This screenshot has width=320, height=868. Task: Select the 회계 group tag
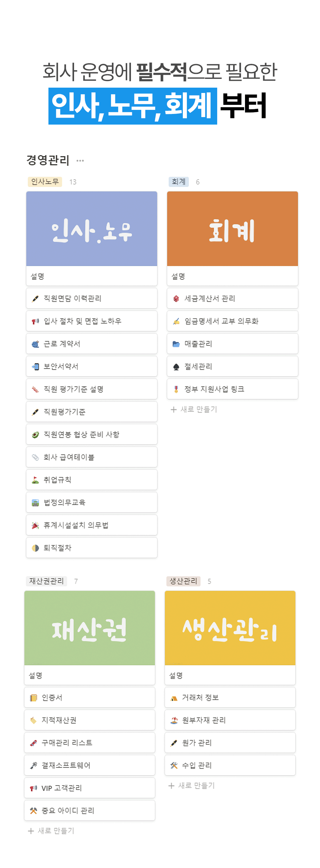pyautogui.click(x=178, y=182)
